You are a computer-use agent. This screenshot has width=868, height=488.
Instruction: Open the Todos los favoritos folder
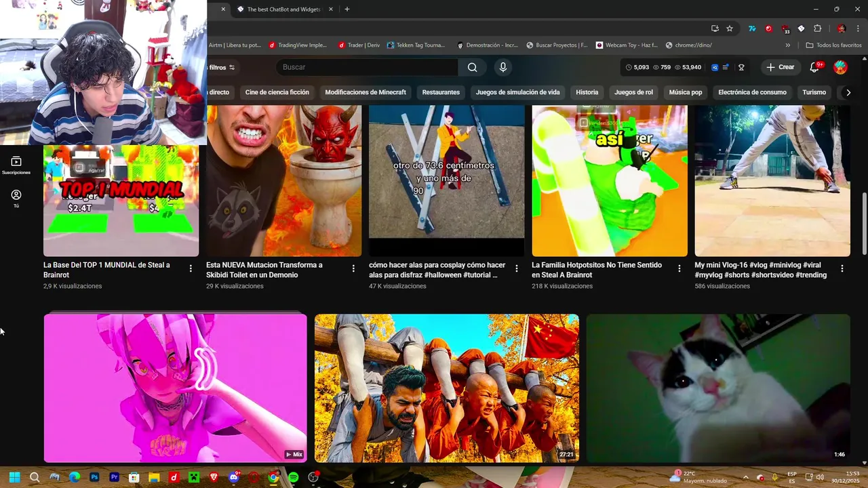(833, 45)
